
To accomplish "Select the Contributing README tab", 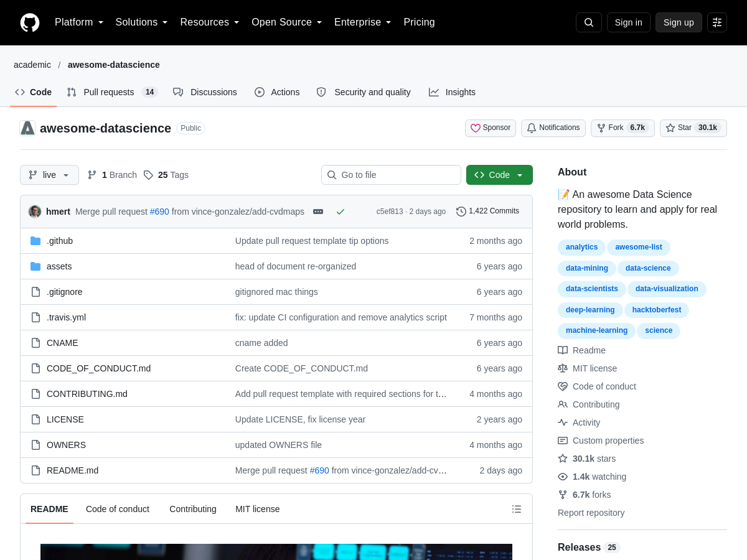I will 193,509.
